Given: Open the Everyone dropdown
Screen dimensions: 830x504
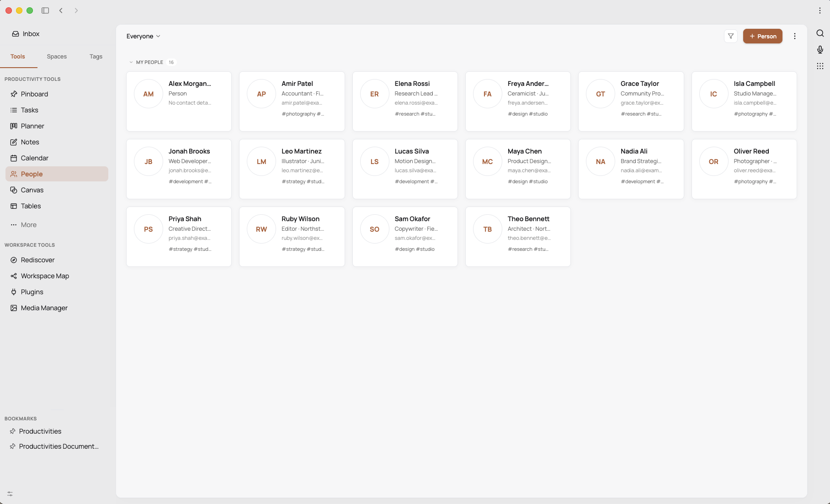Looking at the screenshot, I should click(144, 36).
